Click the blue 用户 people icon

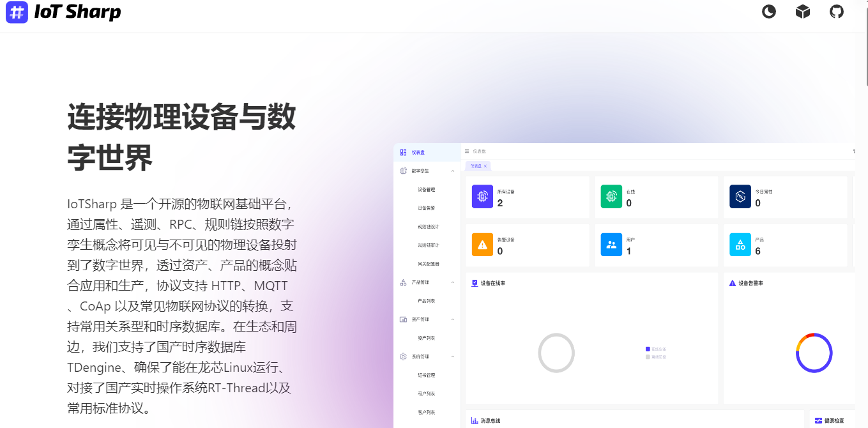click(x=611, y=245)
